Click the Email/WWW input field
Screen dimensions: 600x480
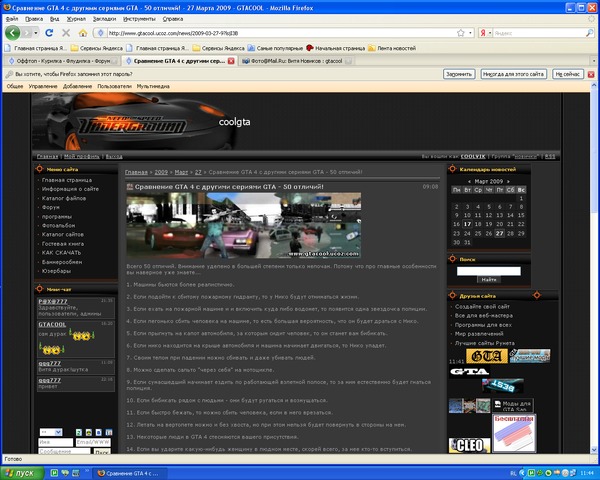pos(93,442)
